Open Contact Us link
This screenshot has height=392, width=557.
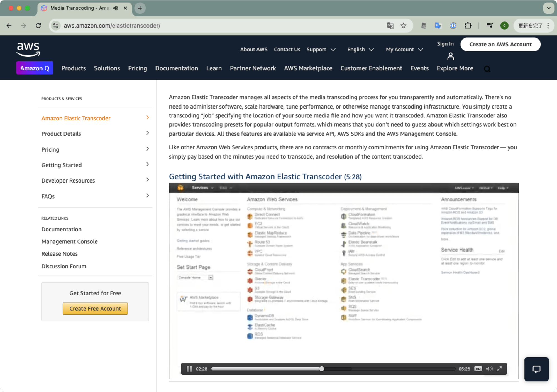[x=287, y=50]
